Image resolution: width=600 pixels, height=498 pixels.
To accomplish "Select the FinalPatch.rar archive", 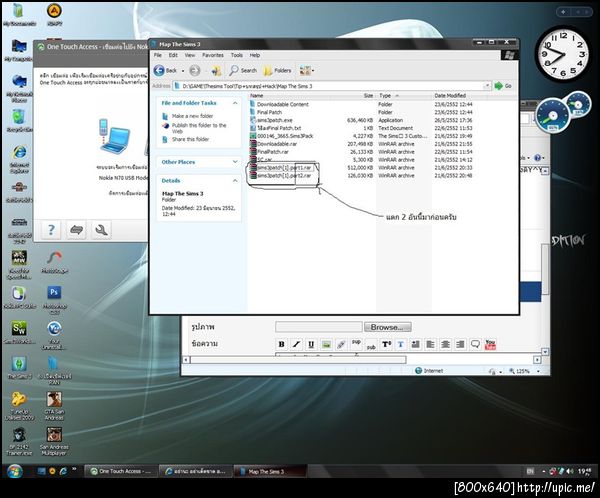I will click(272, 152).
